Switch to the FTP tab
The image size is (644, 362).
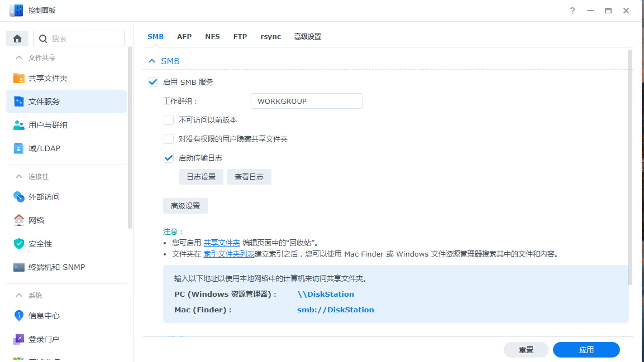pos(240,36)
